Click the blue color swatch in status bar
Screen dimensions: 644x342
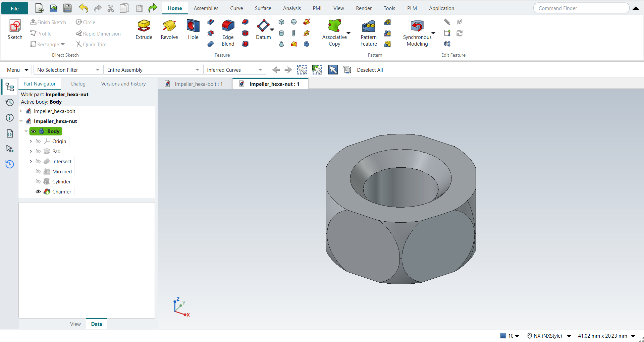pos(503,336)
